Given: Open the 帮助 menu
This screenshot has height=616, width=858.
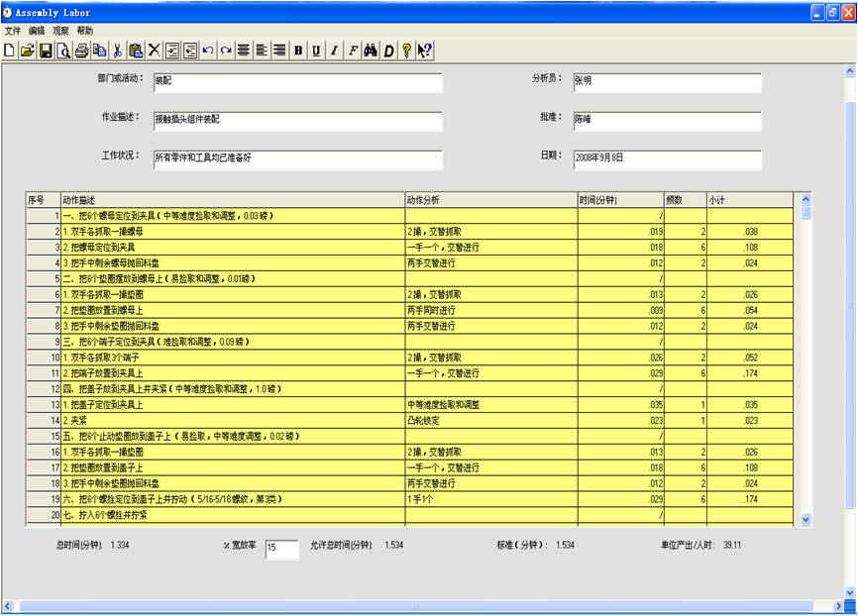Looking at the screenshot, I should click(85, 31).
